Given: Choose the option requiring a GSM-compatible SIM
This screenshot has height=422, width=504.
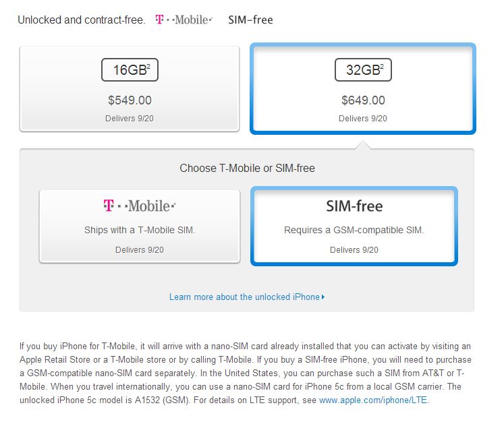Looking at the screenshot, I should coord(354,226).
